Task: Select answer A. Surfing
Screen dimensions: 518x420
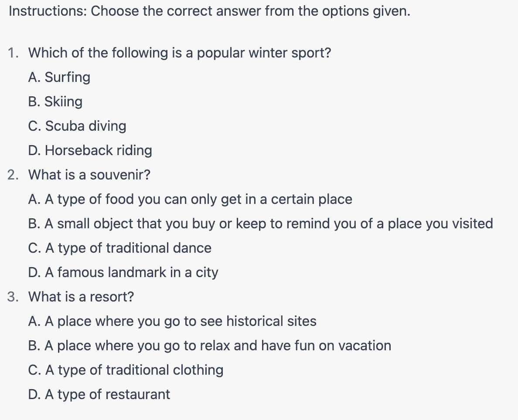Action: (x=59, y=77)
